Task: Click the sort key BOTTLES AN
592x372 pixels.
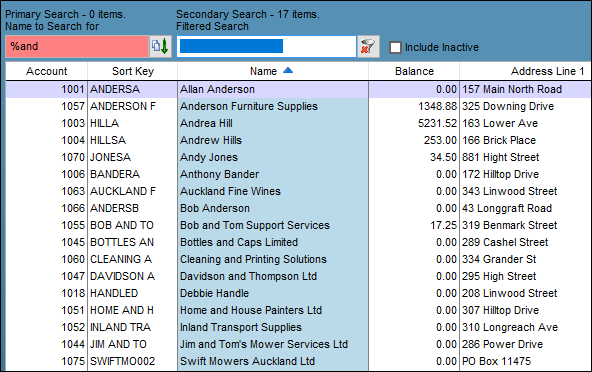Action: 122,242
